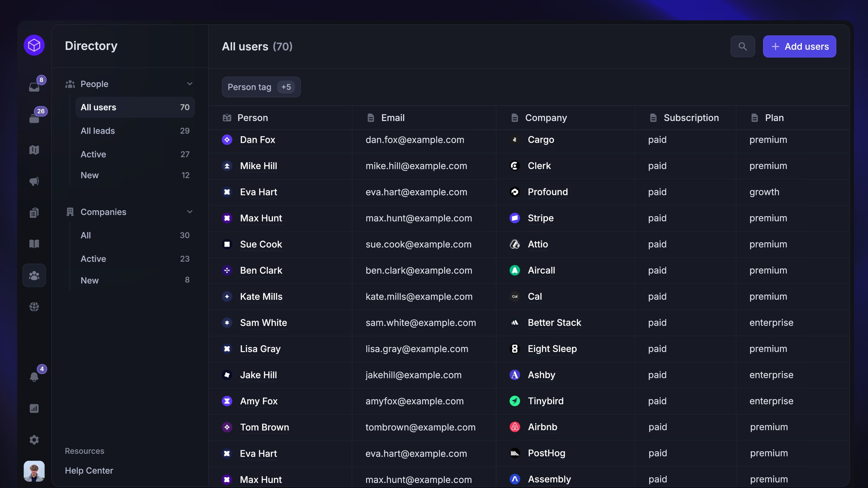
Task: Click the People group icon in Directory
Action: 70,84
